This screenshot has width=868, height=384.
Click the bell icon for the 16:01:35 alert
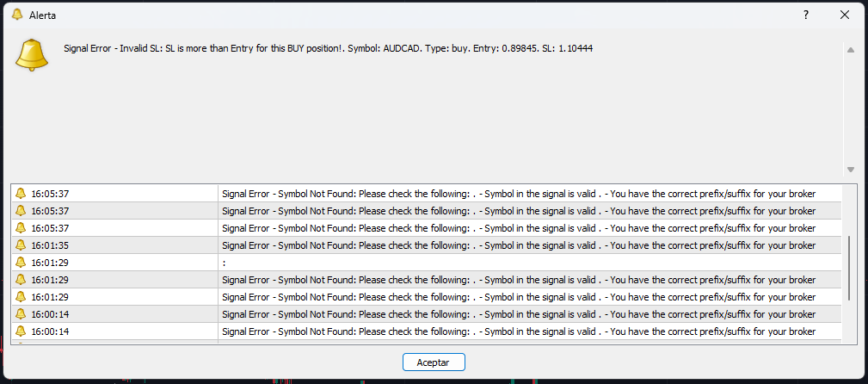pos(21,245)
